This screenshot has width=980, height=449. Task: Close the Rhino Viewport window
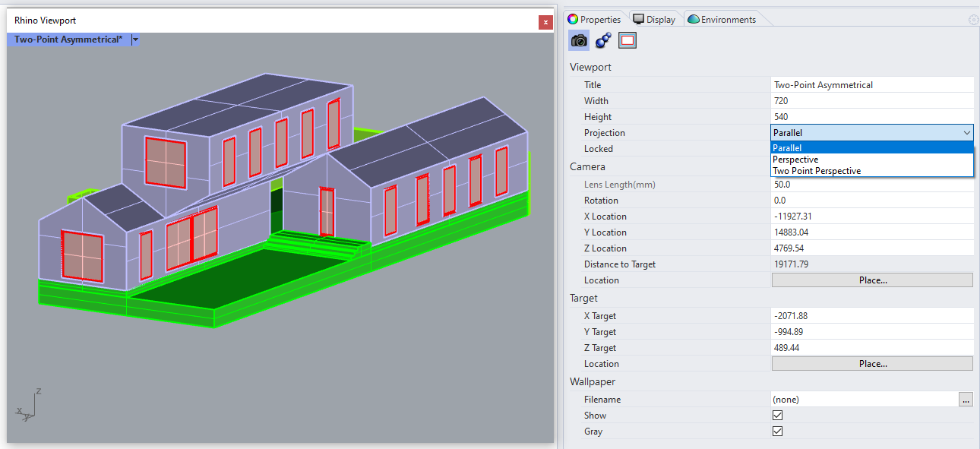point(545,22)
